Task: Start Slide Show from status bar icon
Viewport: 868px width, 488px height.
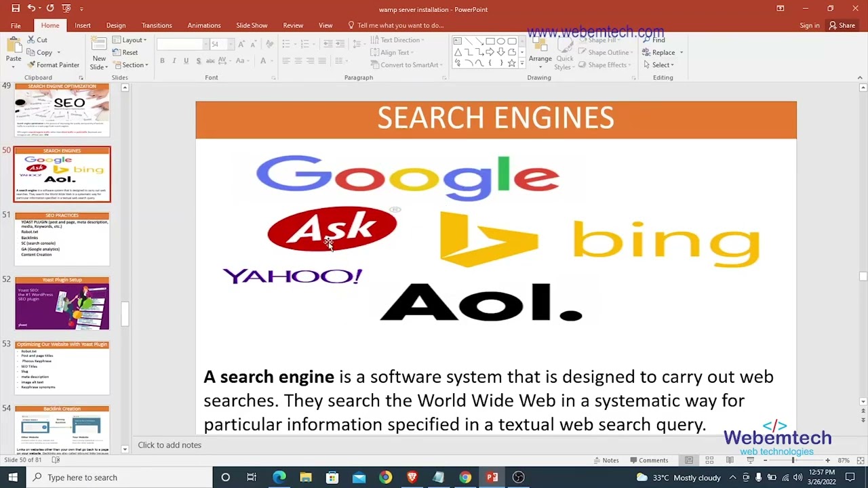Action: tap(750, 461)
